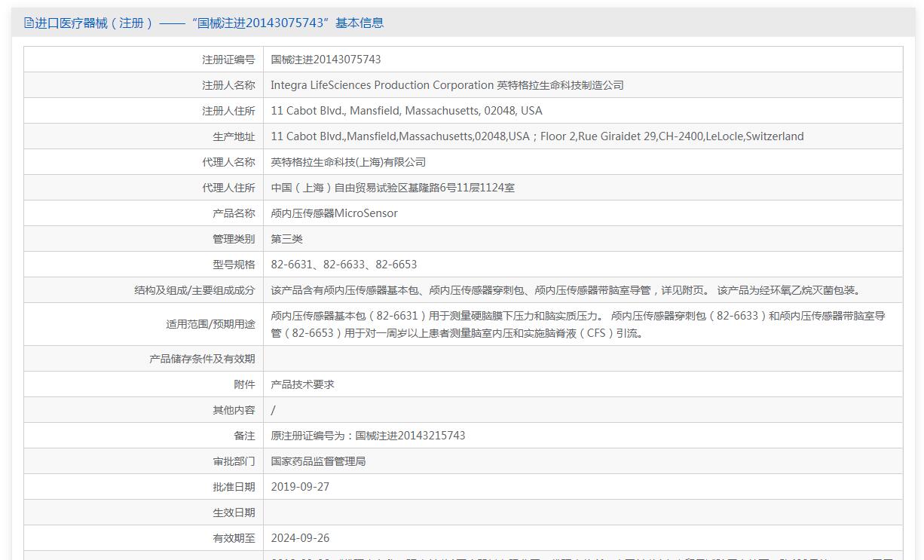The image size is (924, 560).
Task: Click the 代理人名称 label
Action: (x=228, y=162)
